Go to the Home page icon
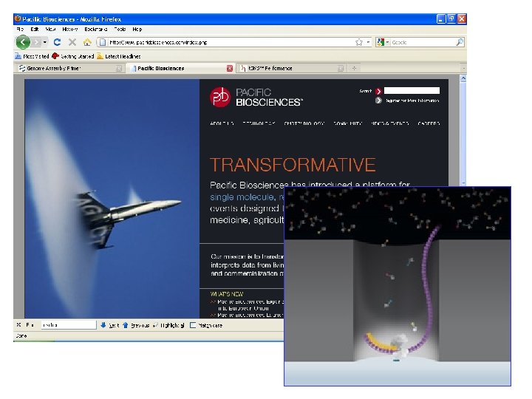This screenshot has width=532, height=399. (x=87, y=42)
